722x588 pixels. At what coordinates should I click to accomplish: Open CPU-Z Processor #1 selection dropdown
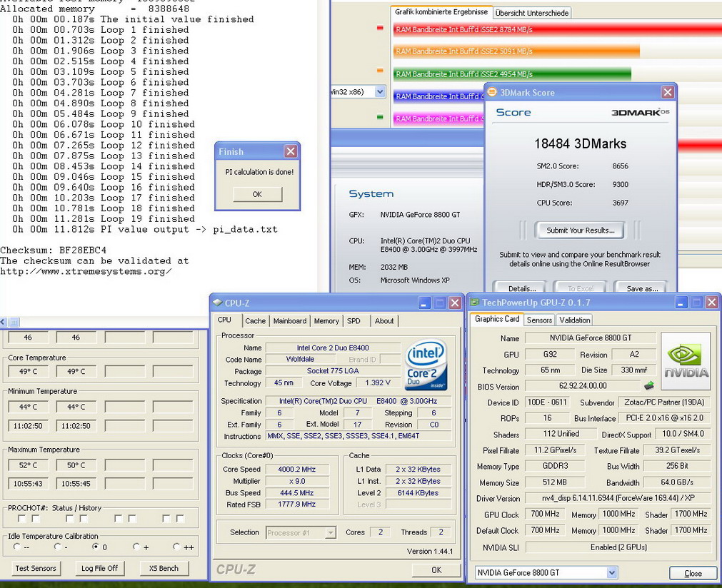pos(330,533)
